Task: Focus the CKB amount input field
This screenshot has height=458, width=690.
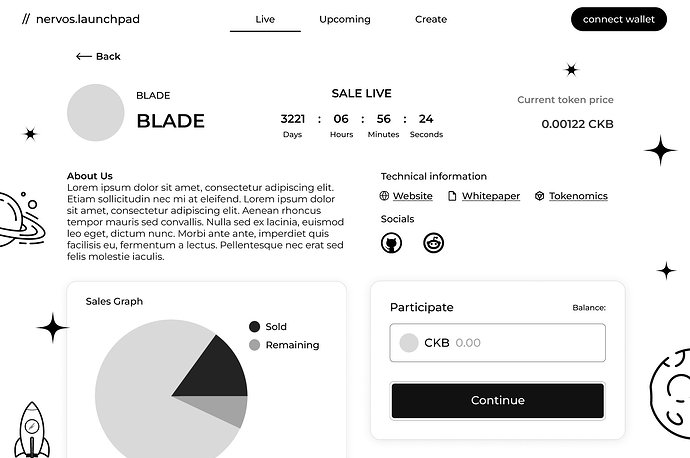Action: tap(497, 343)
